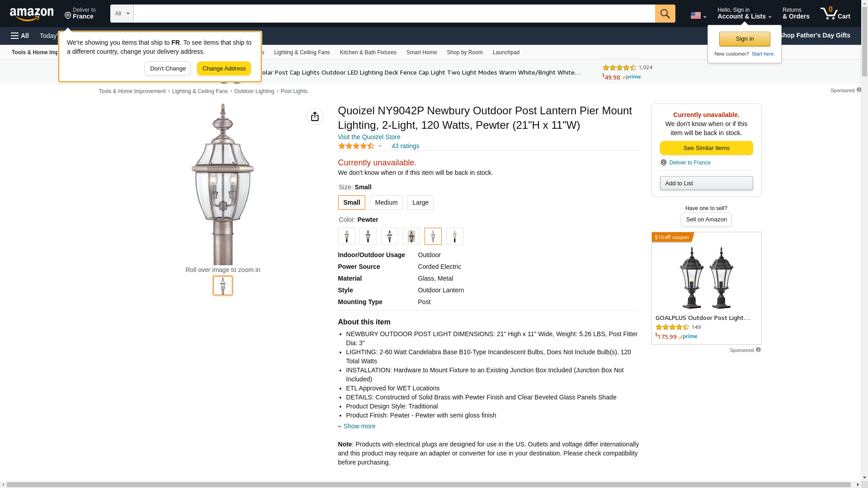Viewport: 868px width, 488px height.
Task: Click the search magnifier button
Action: 665,14
